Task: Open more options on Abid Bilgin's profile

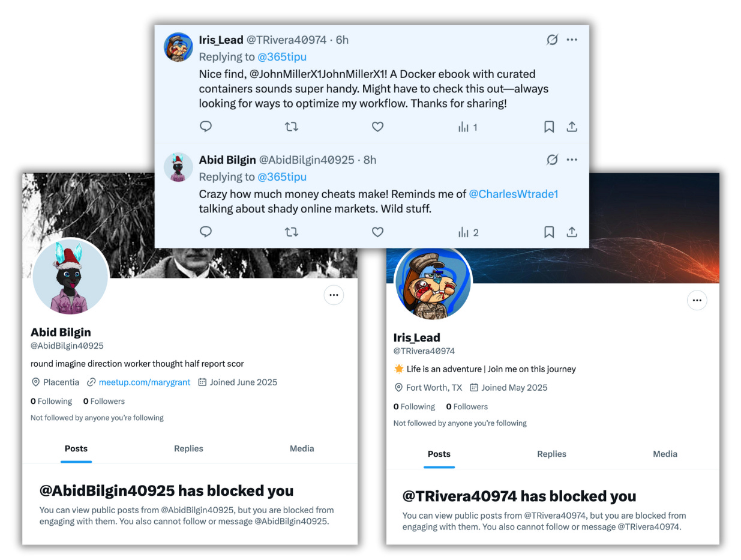Action: click(x=334, y=295)
